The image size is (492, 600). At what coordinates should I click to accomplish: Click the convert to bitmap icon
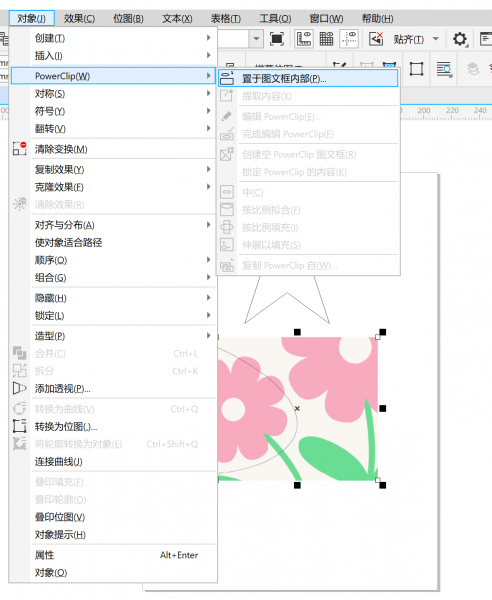pos(20,426)
